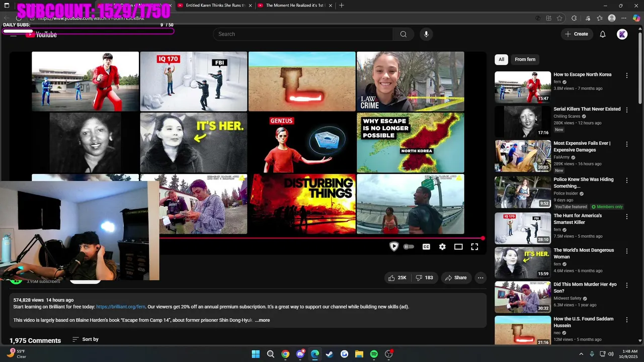Image resolution: width=644 pixels, height=362 pixels.
Task: Go to YouTube home via logo
Action: [x=42, y=35]
